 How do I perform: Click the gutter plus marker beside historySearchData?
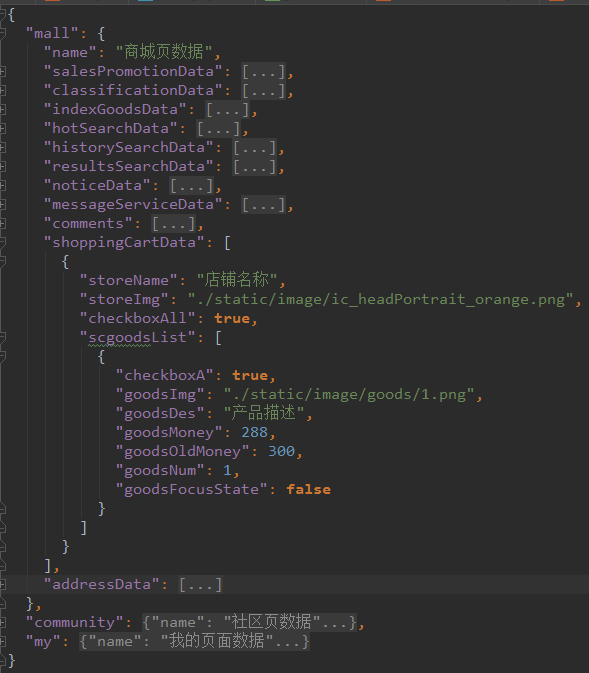click(3, 147)
